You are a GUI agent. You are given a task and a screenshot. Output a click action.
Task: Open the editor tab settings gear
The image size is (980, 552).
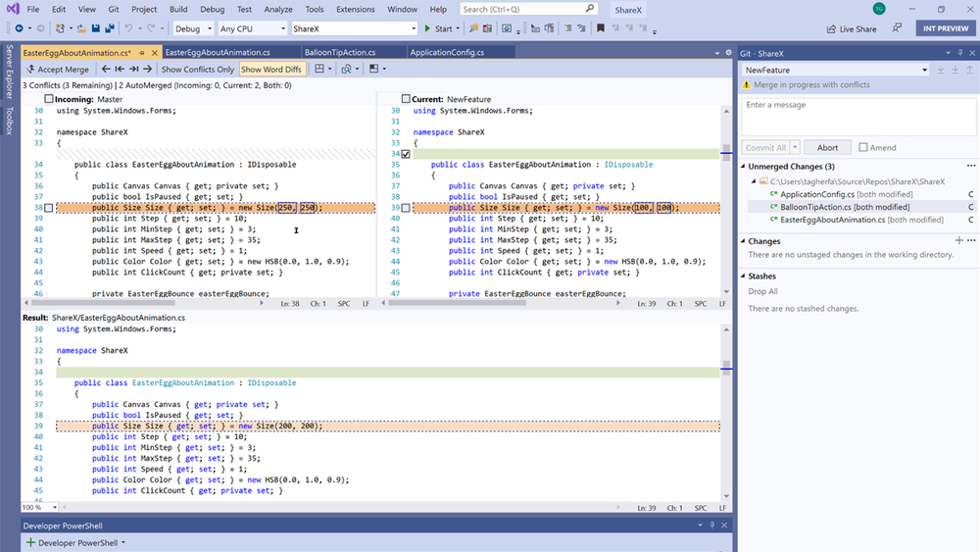(728, 53)
